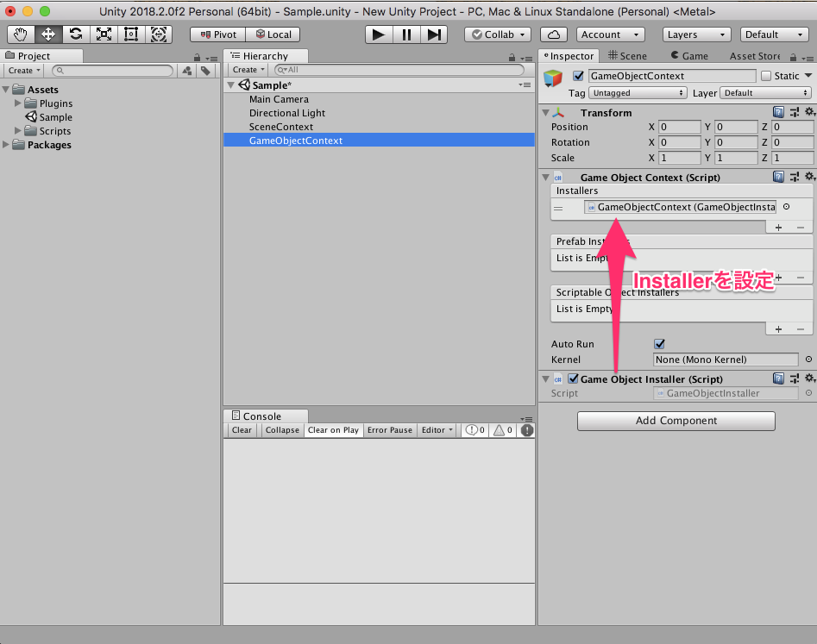
Task: Enable the Static checkbox
Action: [766, 76]
